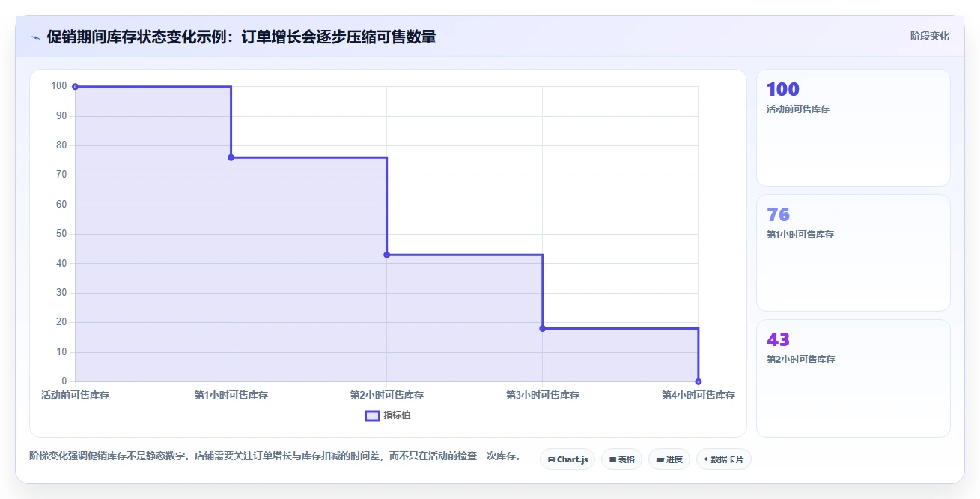Click the lightning icon beside the title

[x=36, y=37]
